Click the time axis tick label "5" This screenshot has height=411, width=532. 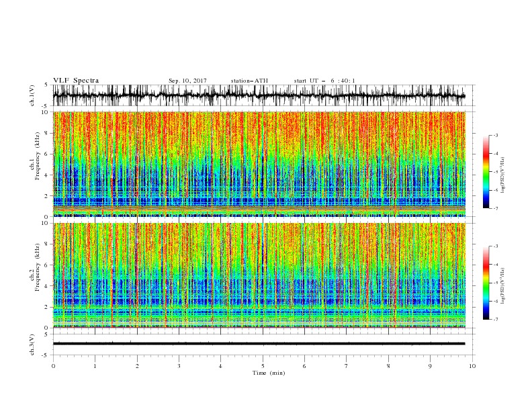263,366
